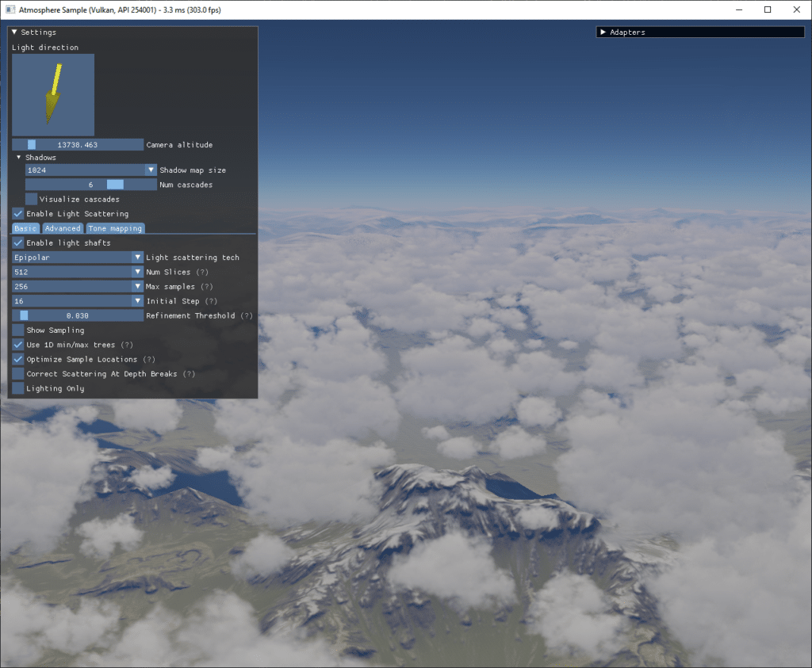Check the Lighting Only option
Screen dimensions: 812x668
coord(18,388)
